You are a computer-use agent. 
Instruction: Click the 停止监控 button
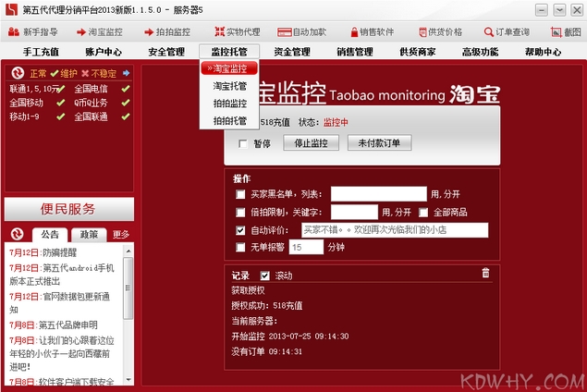click(x=311, y=143)
